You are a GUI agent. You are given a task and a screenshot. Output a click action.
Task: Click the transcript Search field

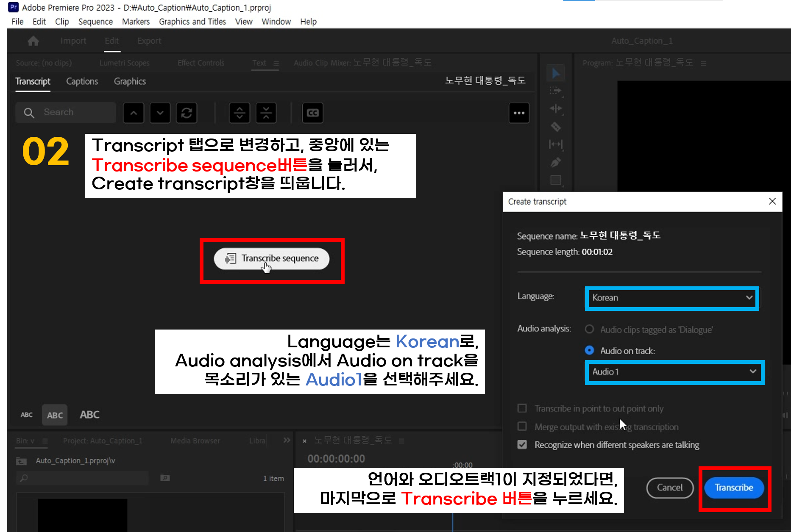[66, 113]
